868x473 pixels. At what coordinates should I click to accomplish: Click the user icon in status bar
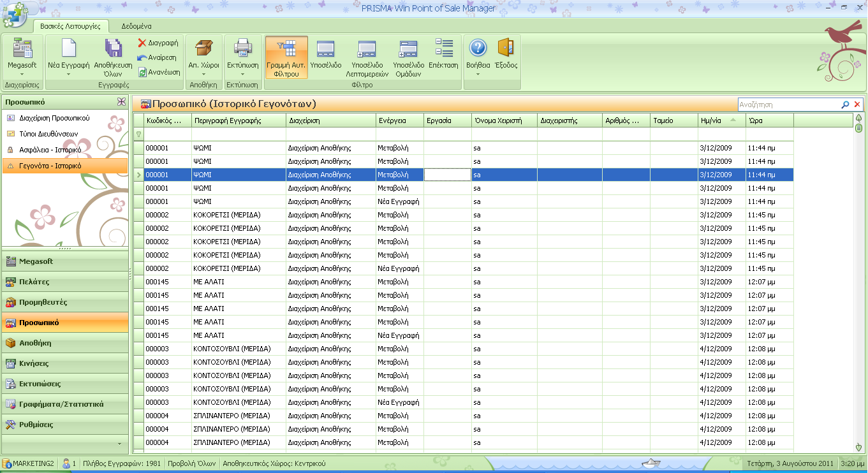(x=66, y=463)
